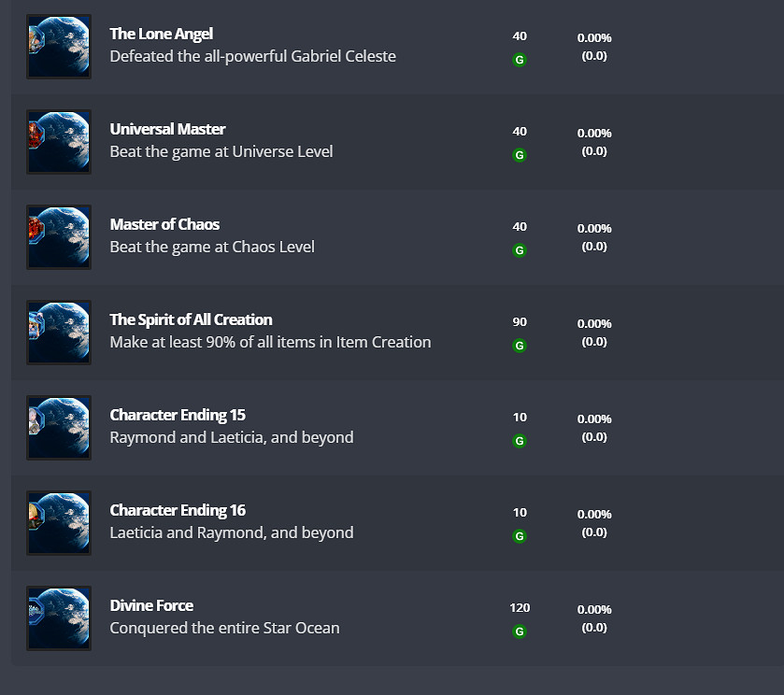The width and height of the screenshot is (784, 695).
Task: Click Universal Master achievement image
Action: [59, 142]
